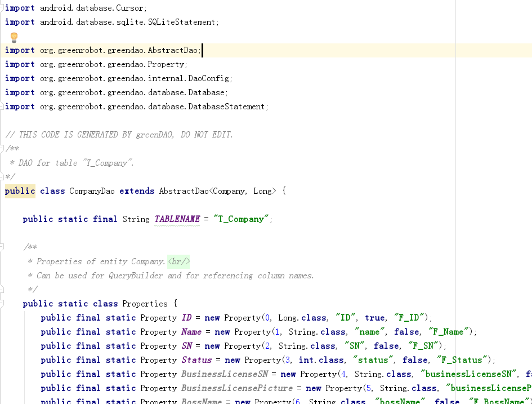Screen dimensions: 532x404
Task: Click the 'ID' property field name
Action: click(x=186, y=318)
